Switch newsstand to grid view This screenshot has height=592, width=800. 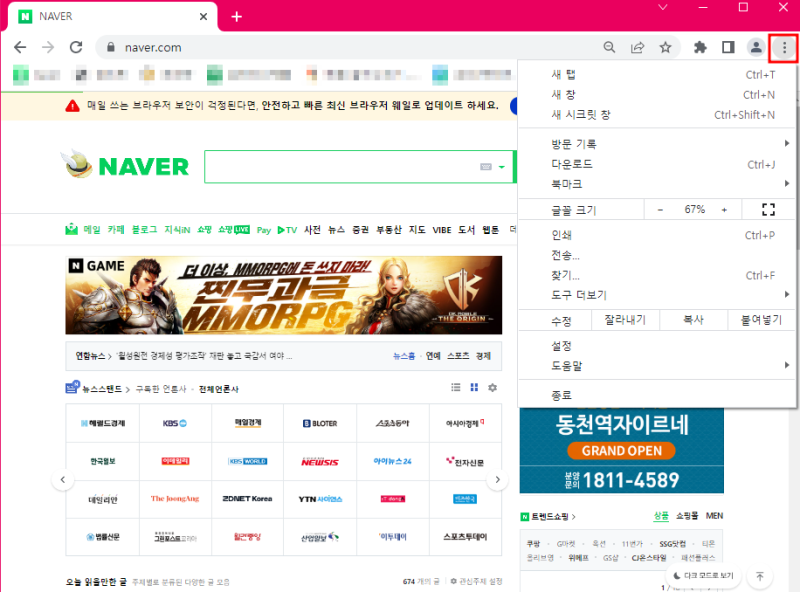[x=474, y=388]
